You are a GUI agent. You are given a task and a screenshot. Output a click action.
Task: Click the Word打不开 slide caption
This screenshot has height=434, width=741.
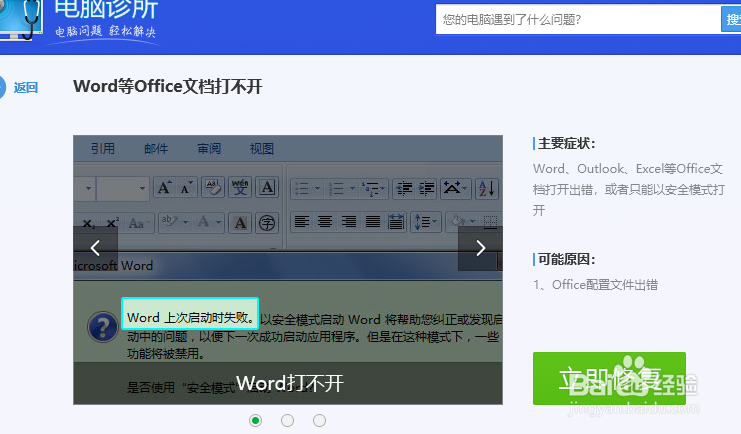[x=290, y=383]
